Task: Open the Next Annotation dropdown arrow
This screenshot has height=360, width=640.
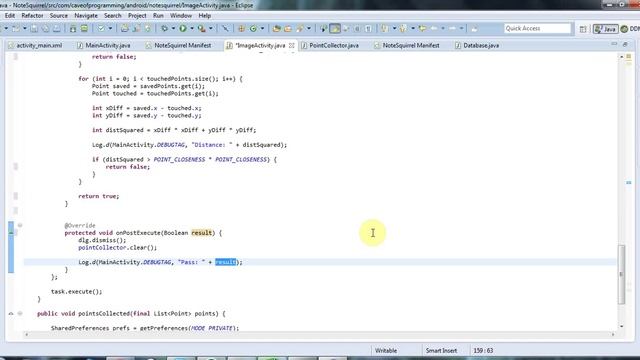Action: (x=394, y=29)
